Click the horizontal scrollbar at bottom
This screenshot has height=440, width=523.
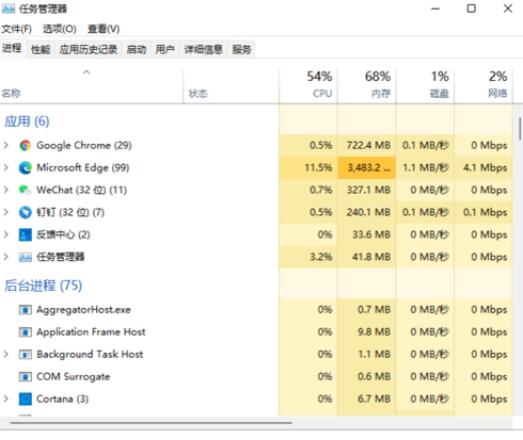tap(151, 423)
